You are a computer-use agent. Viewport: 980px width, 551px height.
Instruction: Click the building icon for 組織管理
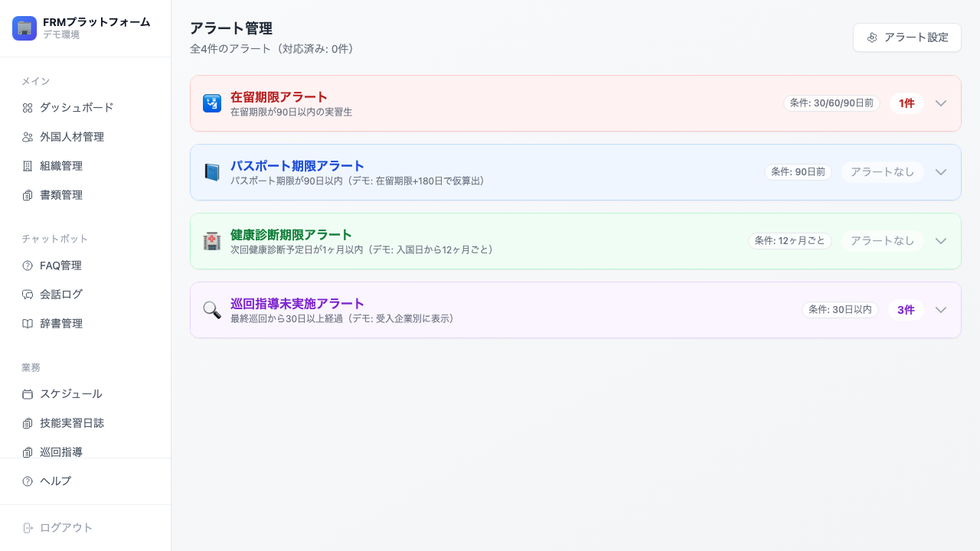pos(28,166)
